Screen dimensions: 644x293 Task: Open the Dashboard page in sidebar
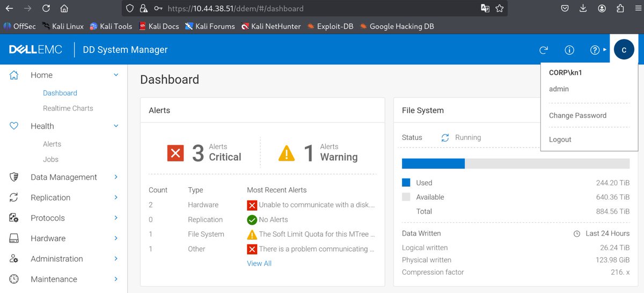[60, 93]
